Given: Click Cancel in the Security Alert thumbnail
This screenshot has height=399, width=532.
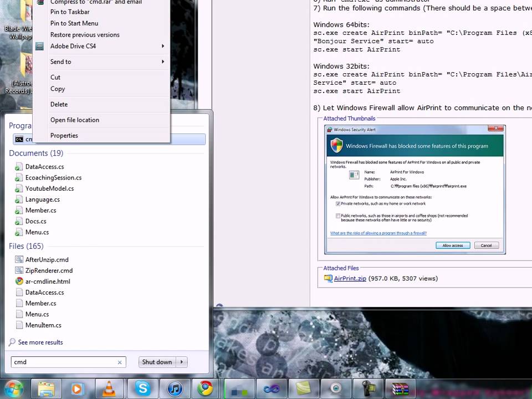Looking at the screenshot, I should (x=486, y=245).
